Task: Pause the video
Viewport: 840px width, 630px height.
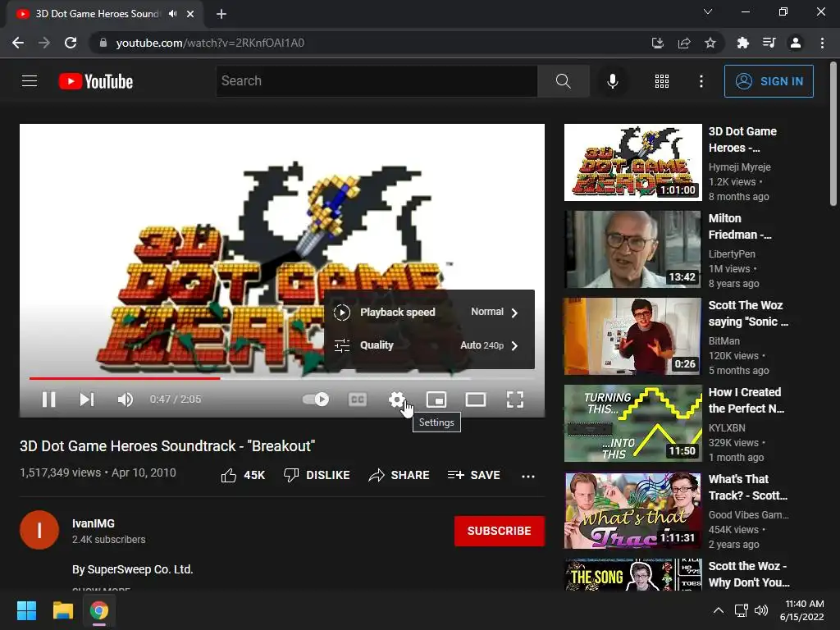Action: (x=48, y=399)
